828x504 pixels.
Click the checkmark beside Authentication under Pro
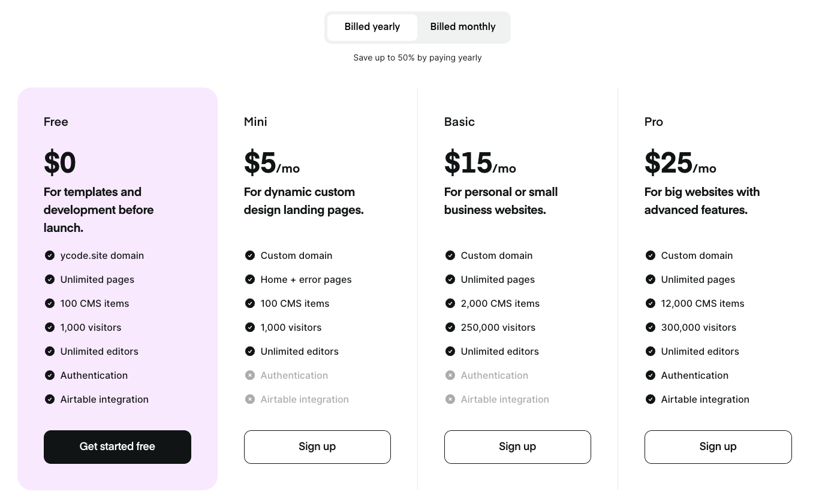coord(651,375)
